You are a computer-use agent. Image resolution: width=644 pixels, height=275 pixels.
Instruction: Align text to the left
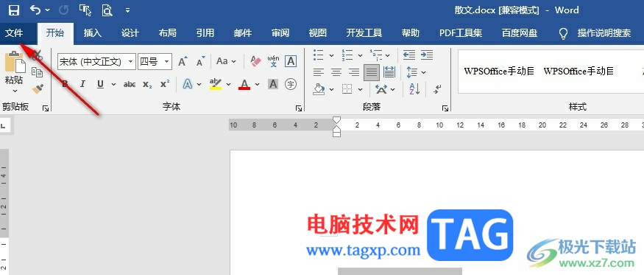[318, 73]
